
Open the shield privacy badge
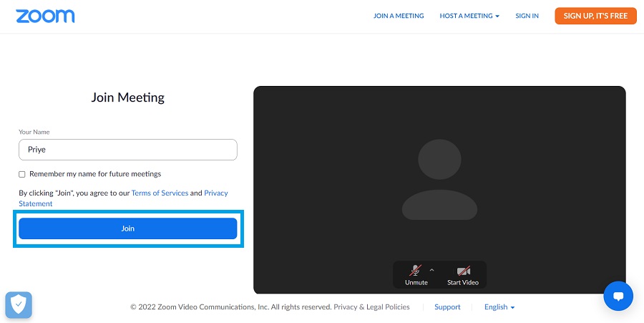coord(19,305)
